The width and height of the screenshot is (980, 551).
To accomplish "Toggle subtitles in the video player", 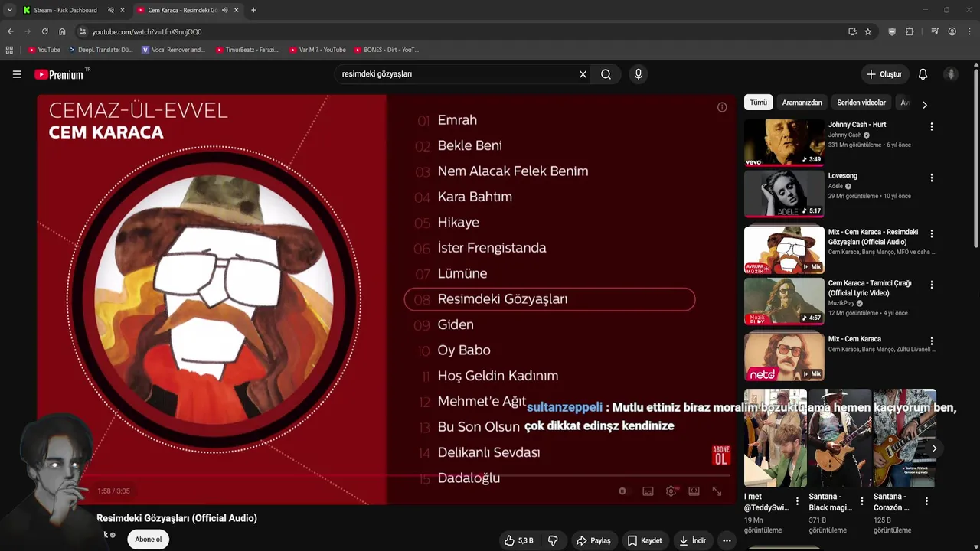I will coord(648,491).
